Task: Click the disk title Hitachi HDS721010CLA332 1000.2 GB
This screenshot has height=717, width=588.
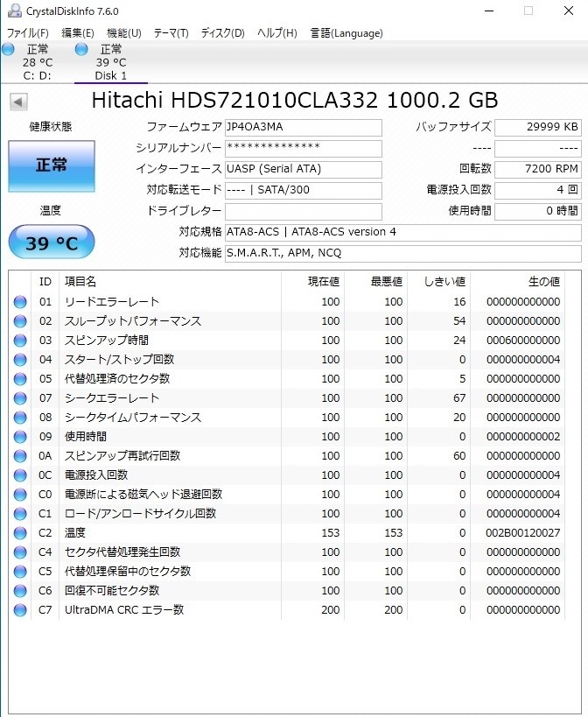Action: tap(295, 100)
